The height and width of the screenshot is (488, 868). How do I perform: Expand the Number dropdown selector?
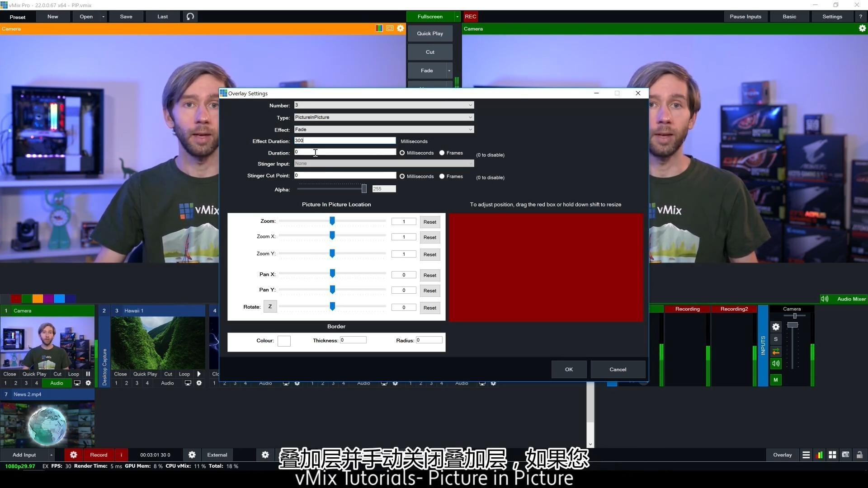click(x=470, y=105)
